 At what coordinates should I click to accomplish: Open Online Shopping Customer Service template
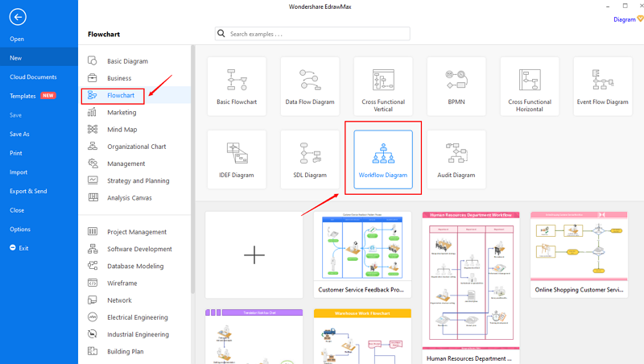(579, 254)
